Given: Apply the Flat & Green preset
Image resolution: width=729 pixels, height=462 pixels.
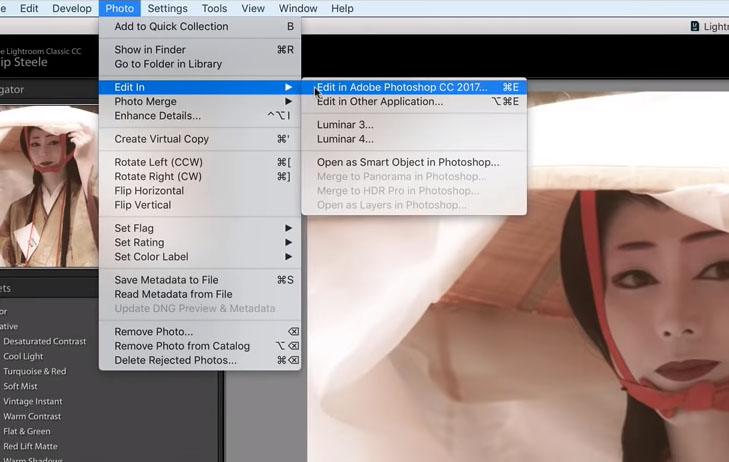Looking at the screenshot, I should [27, 431].
